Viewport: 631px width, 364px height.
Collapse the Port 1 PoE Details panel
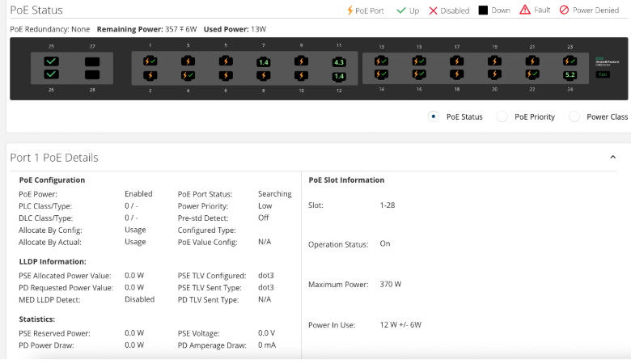coord(612,158)
